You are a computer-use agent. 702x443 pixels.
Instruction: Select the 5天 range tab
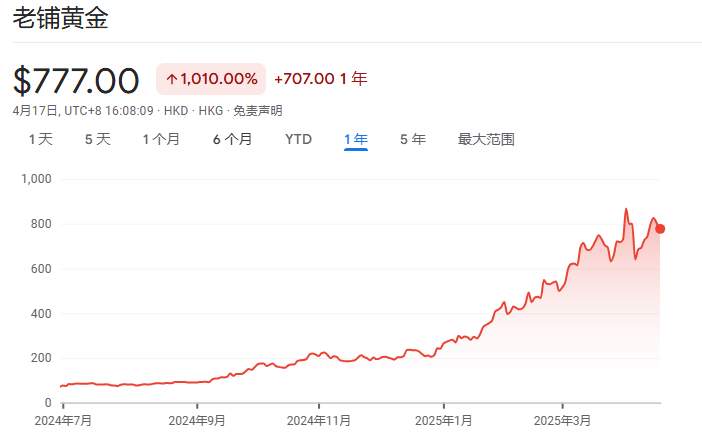click(x=98, y=139)
